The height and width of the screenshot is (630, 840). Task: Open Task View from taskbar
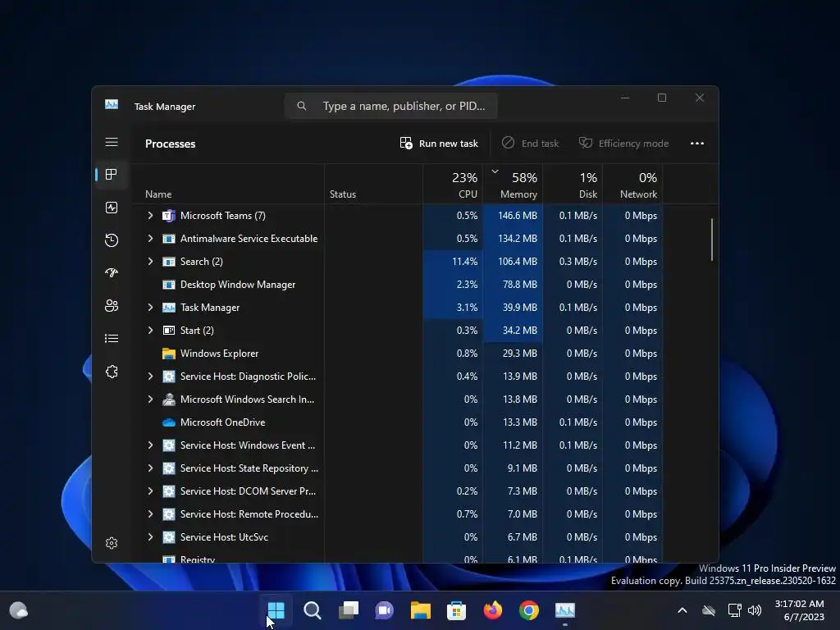tap(348, 610)
